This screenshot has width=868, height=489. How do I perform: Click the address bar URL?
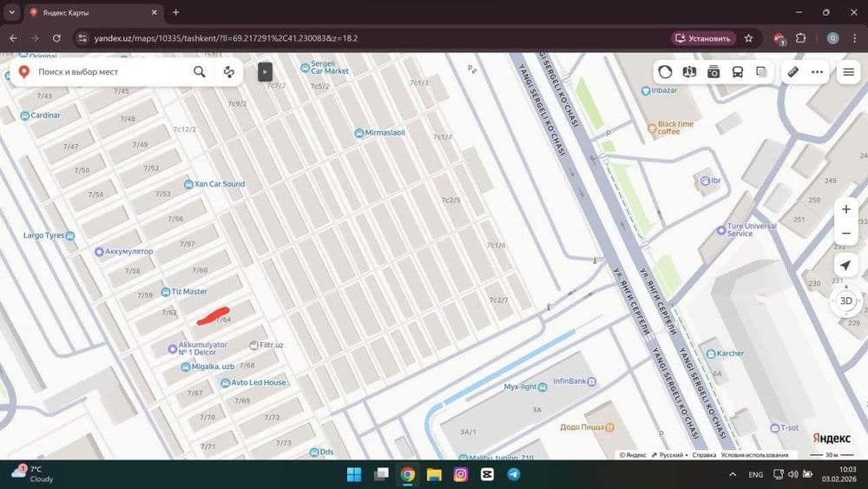(x=226, y=38)
